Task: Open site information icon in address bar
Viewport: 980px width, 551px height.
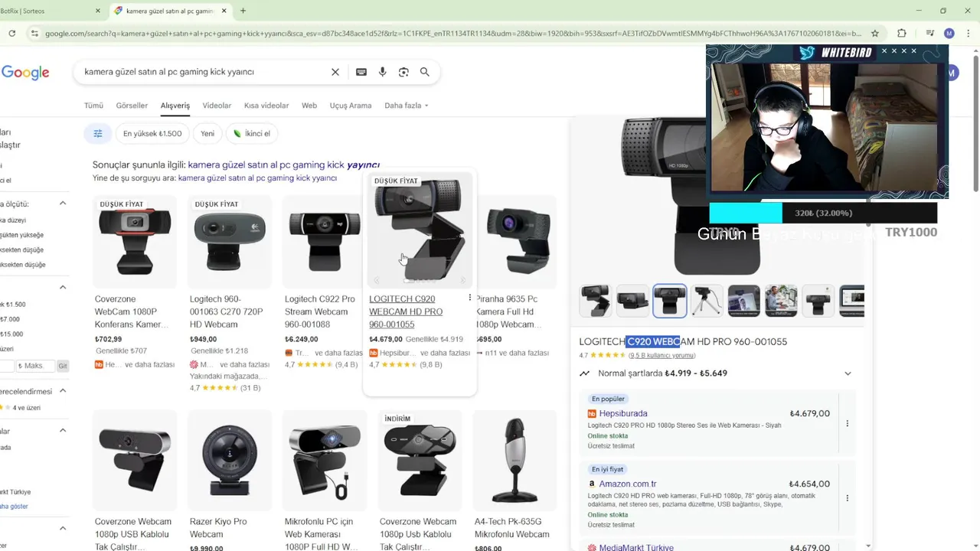Action: coord(34,33)
